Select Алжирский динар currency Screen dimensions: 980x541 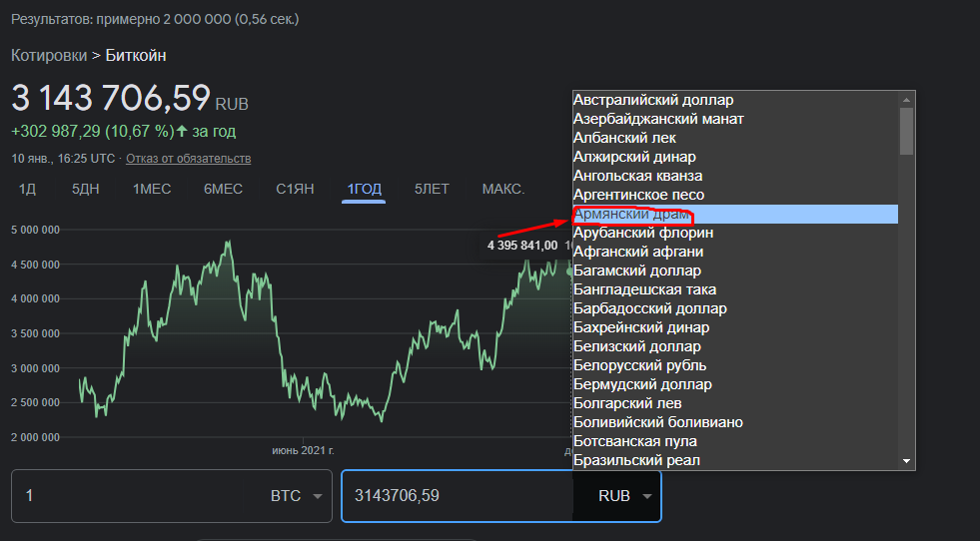[735, 157]
